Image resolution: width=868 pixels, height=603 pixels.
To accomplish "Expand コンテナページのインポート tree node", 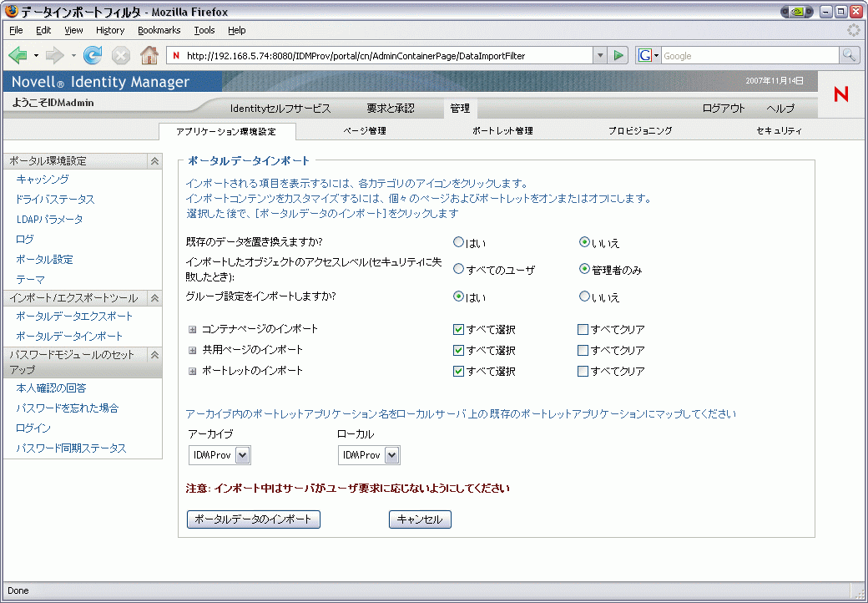I will (192, 329).
